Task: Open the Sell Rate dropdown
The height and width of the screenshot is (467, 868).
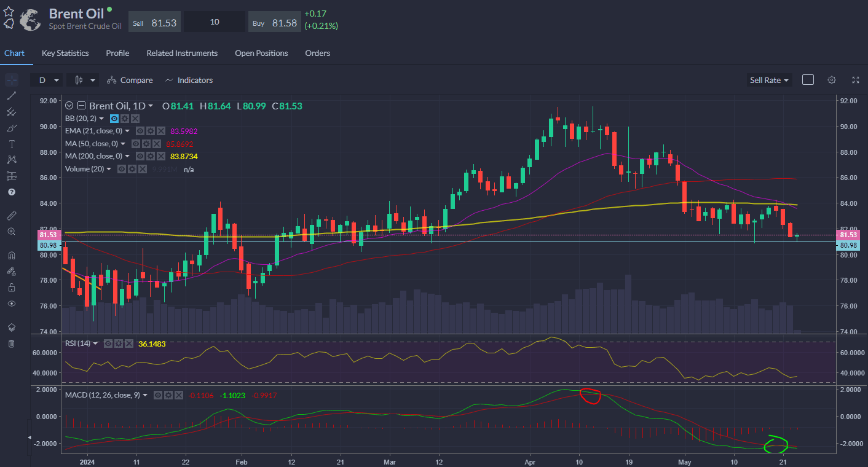Action: pos(769,80)
